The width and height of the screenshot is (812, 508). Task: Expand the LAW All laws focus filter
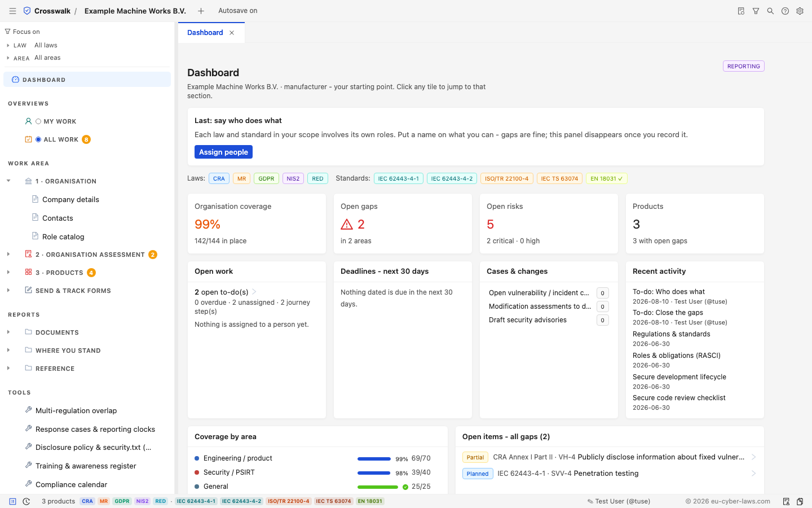pyautogui.click(x=8, y=45)
